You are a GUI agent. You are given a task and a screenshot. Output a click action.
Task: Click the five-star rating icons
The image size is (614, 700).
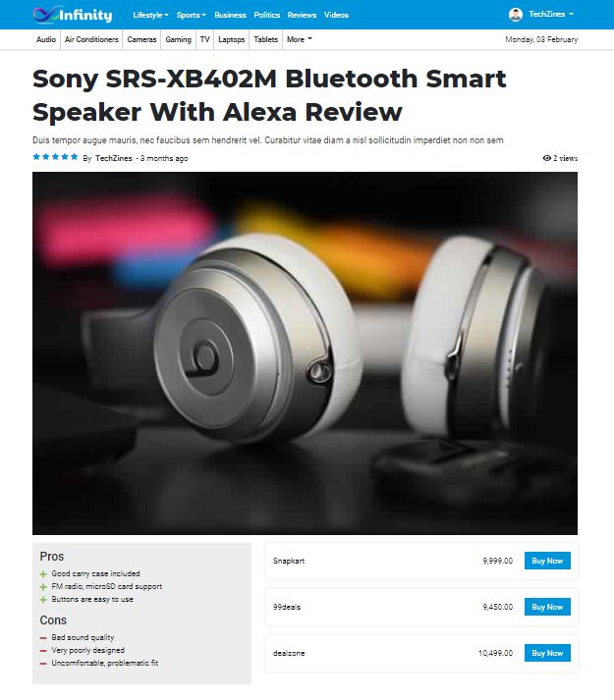tap(55, 157)
